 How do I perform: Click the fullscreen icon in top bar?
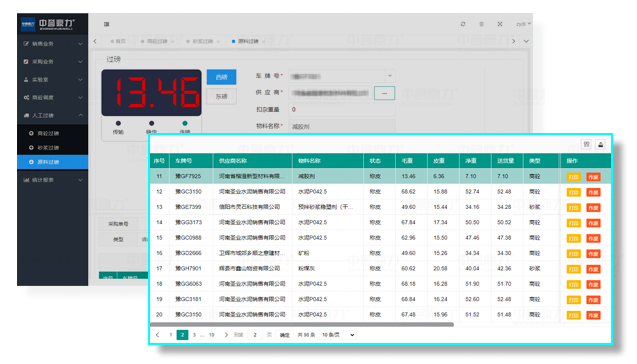(500, 24)
